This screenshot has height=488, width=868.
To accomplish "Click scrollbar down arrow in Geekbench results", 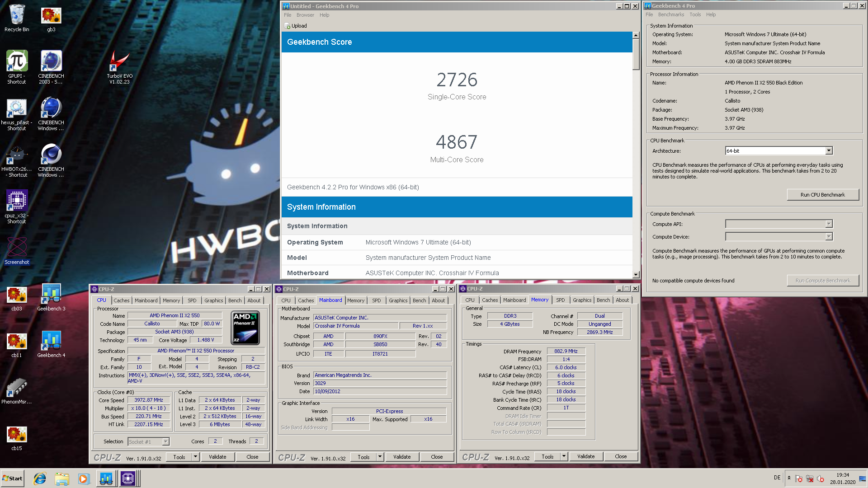I will pyautogui.click(x=636, y=274).
